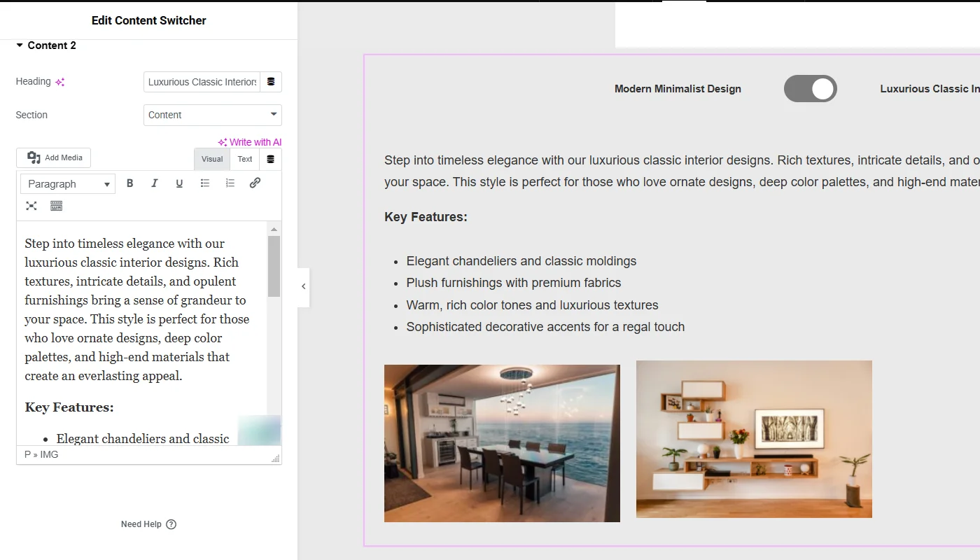The width and height of the screenshot is (980, 560).
Task: Click the Luxurious Classic label in preview
Action: coord(930,89)
